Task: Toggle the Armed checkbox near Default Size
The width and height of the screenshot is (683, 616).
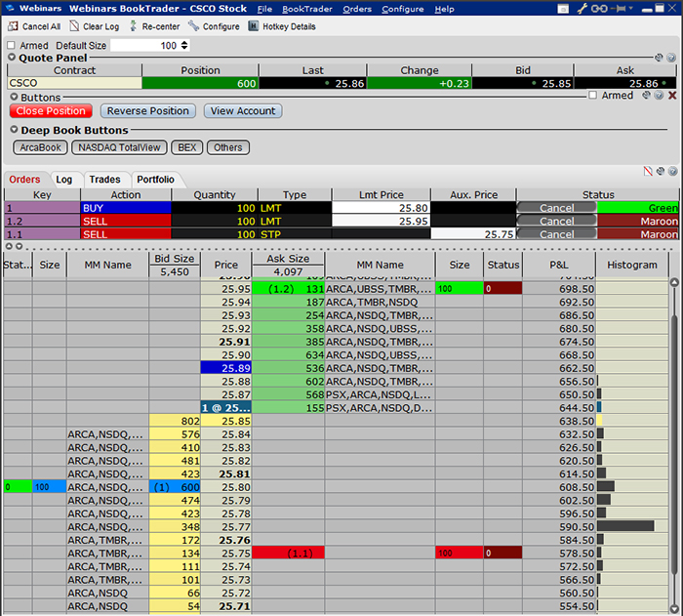Action: coord(12,45)
